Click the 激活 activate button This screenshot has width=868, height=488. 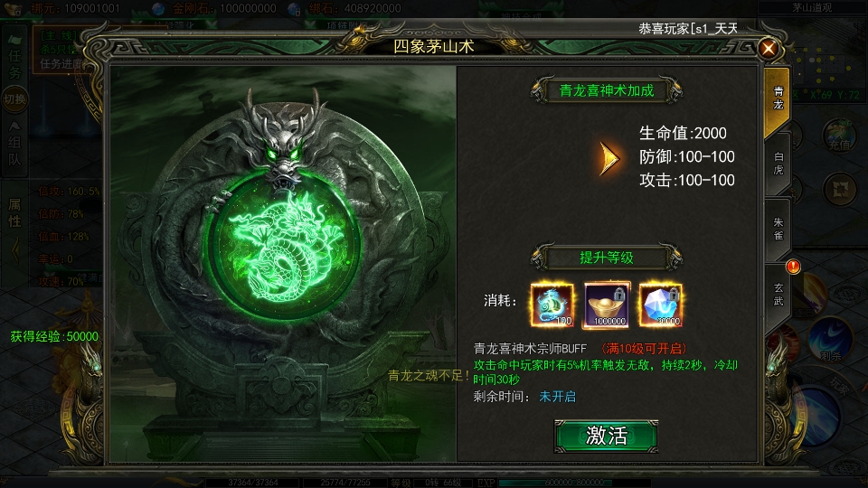[606, 436]
